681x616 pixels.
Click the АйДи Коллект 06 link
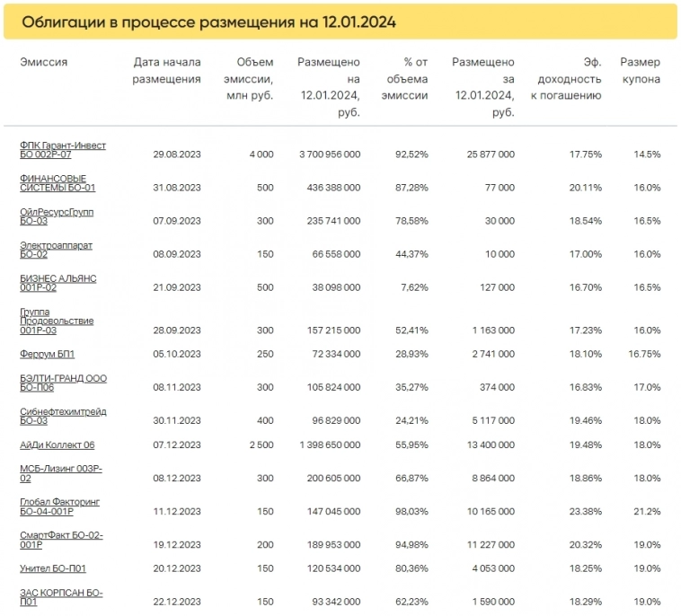pyautogui.click(x=57, y=444)
